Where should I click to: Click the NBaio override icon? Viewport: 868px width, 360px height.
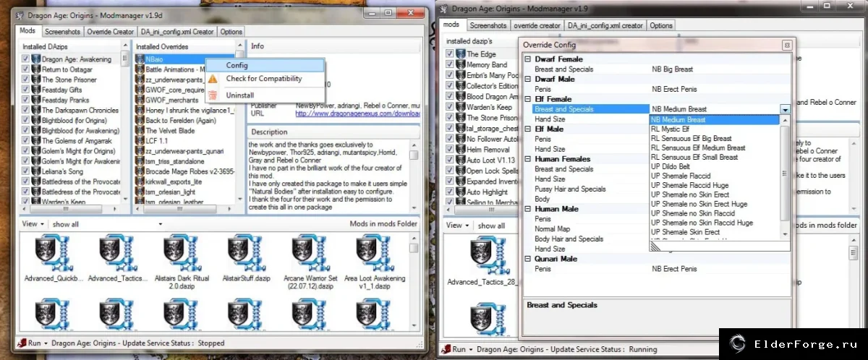click(x=140, y=59)
